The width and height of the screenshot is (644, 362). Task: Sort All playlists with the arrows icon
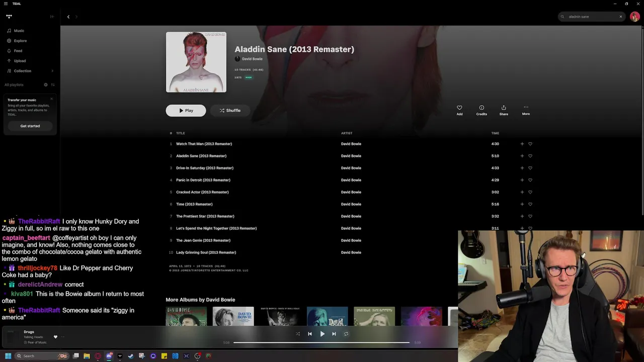tap(53, 84)
